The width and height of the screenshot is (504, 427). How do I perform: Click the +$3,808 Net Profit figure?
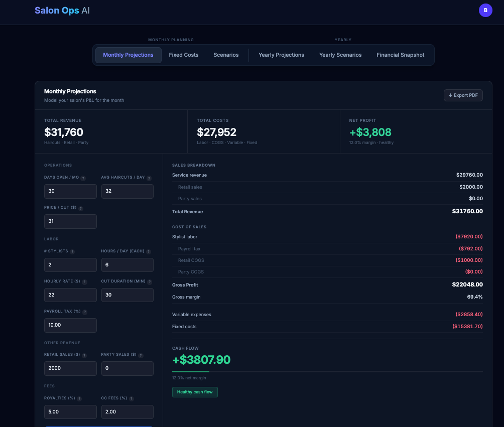click(370, 132)
